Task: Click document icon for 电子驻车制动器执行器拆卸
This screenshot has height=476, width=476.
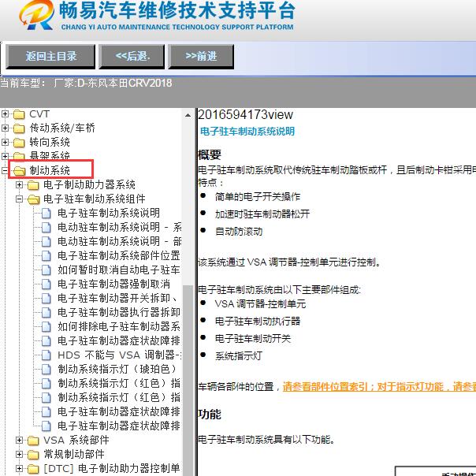Action: 46,312
